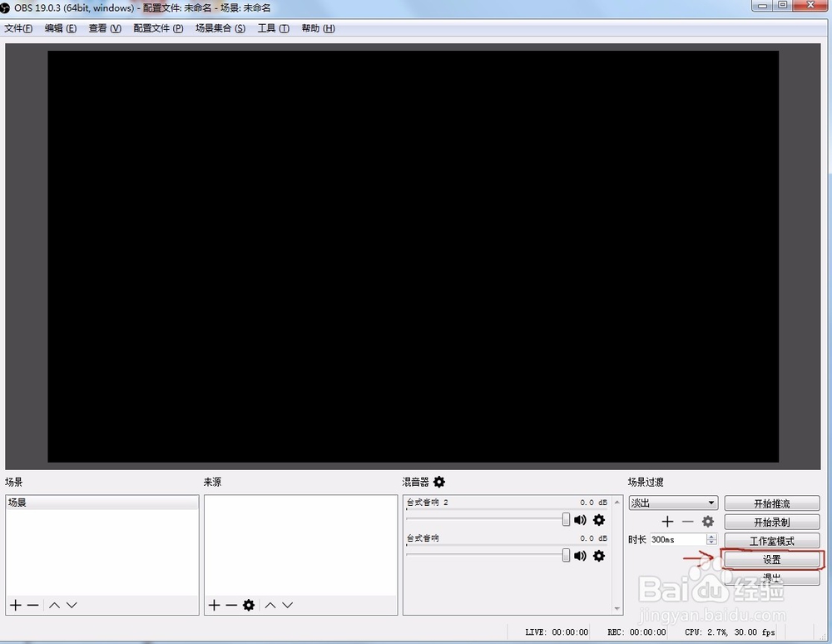The height and width of the screenshot is (644, 832).
Task: Enable 工作室模式 studio mode
Action: pyautogui.click(x=772, y=541)
